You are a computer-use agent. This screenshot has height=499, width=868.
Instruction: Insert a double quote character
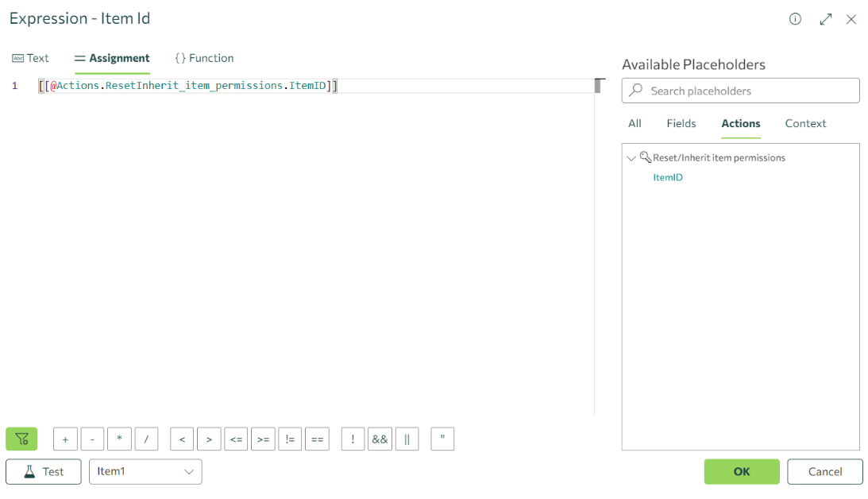click(x=443, y=439)
